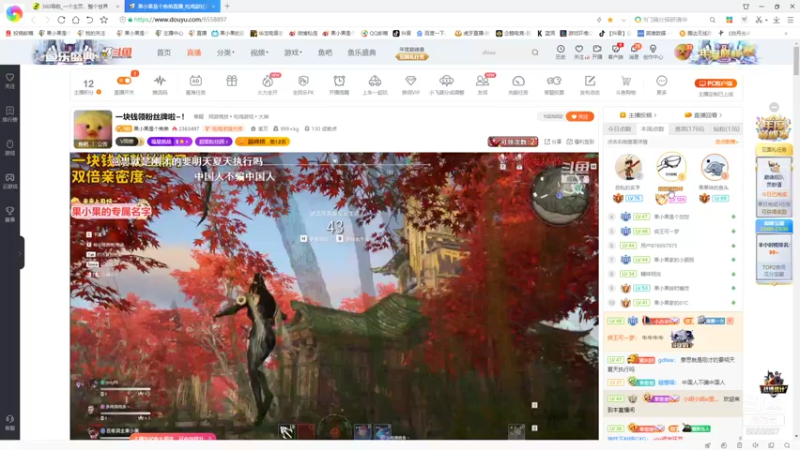Open the friends icon with NEW badge
The image size is (800, 450).
482,81
